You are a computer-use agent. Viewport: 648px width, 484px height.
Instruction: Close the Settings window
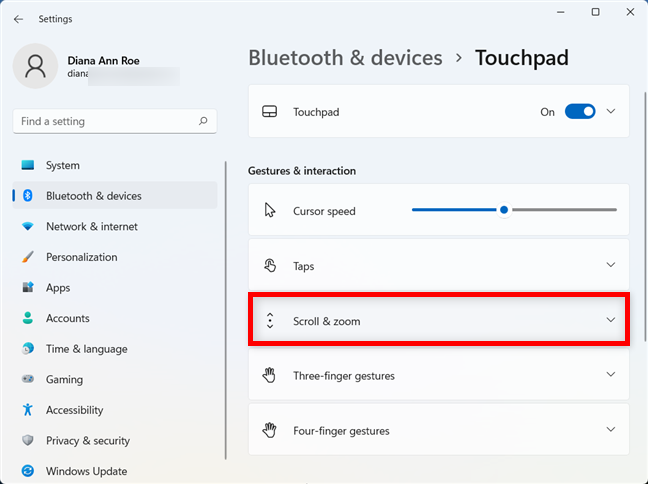pyautogui.click(x=630, y=12)
